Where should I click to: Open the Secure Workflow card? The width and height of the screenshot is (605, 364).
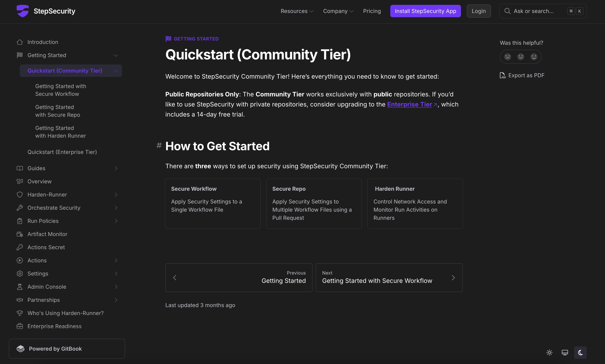pos(213,203)
